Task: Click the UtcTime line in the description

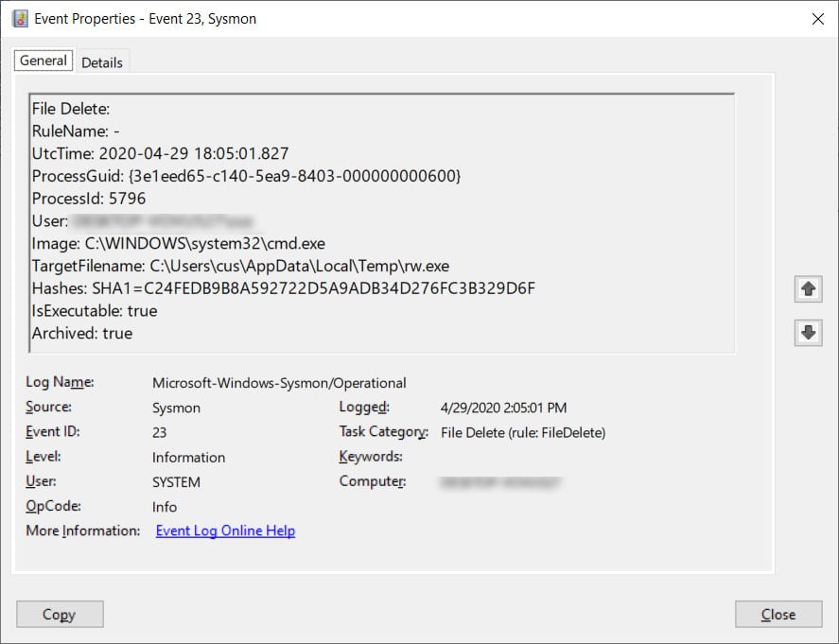Action: click(x=161, y=153)
